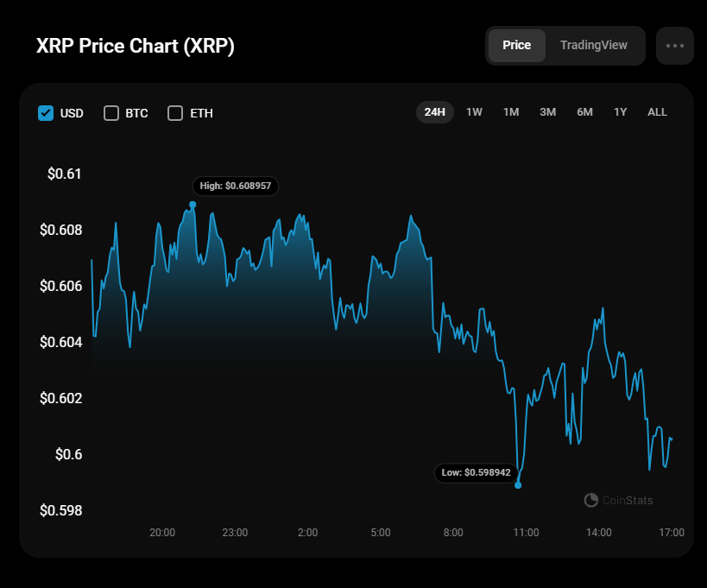Switch to the Price tab
707x588 pixels.
(516, 46)
